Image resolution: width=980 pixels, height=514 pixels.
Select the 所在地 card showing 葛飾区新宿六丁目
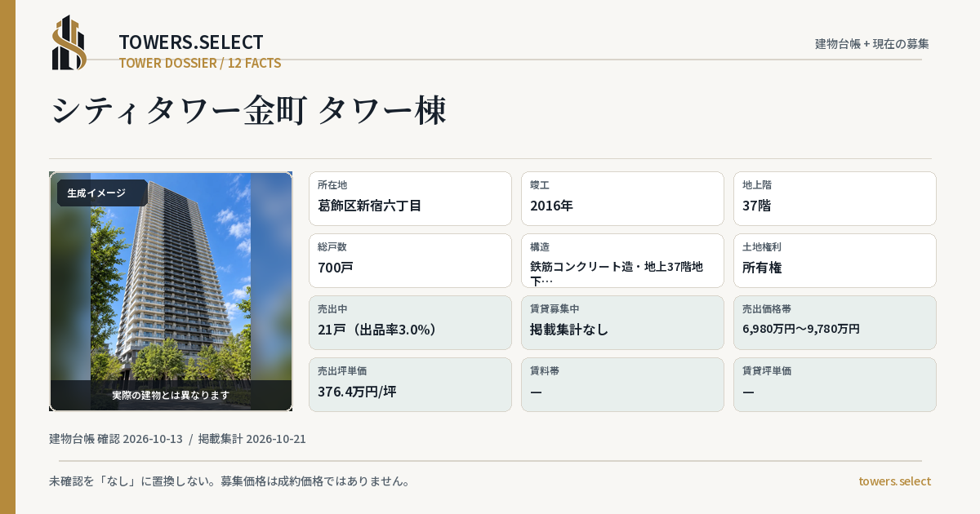(x=410, y=198)
